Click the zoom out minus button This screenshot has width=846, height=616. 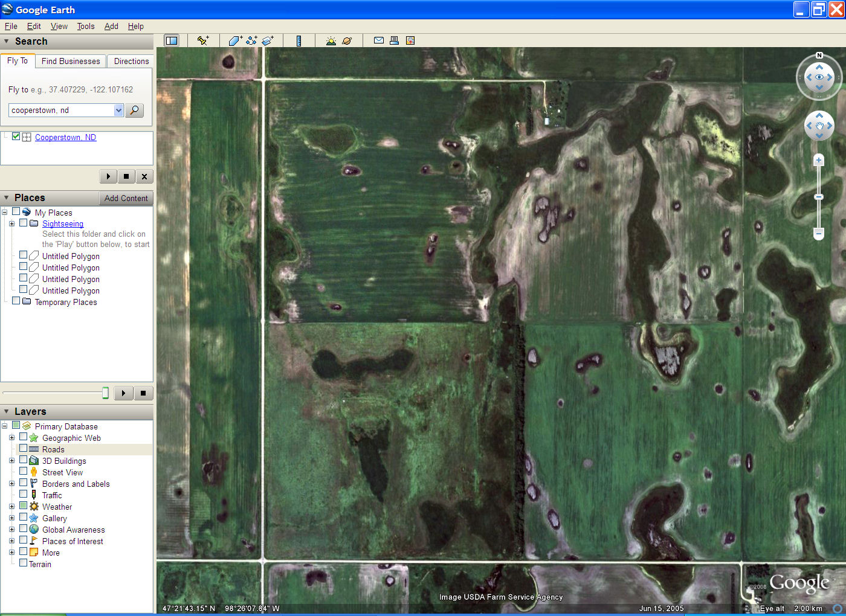click(x=819, y=233)
